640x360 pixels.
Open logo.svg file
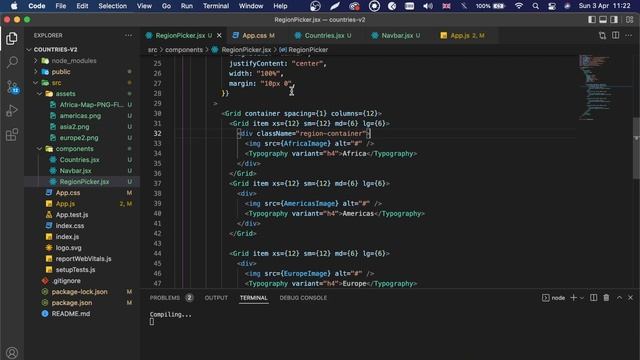click(68, 248)
